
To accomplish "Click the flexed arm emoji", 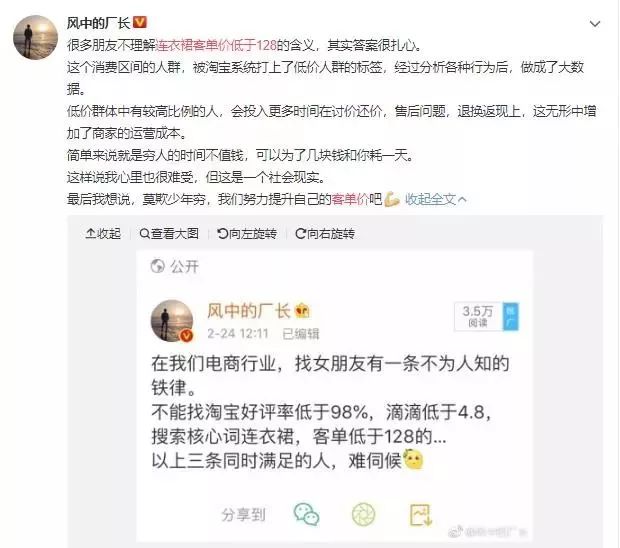I will 392,199.
